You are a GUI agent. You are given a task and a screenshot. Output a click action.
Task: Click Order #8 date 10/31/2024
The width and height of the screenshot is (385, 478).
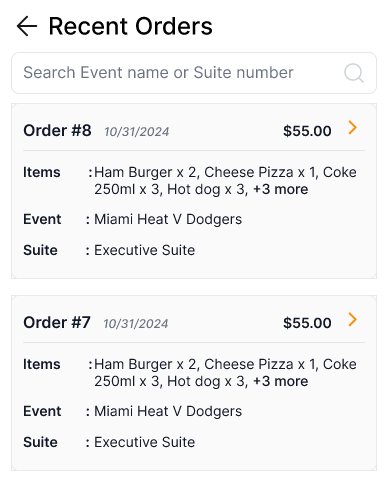click(137, 132)
